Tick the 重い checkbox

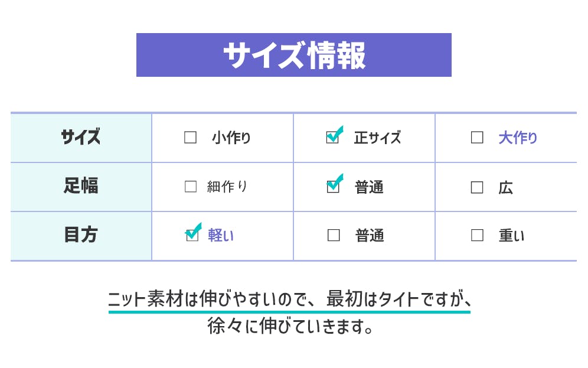(x=477, y=235)
